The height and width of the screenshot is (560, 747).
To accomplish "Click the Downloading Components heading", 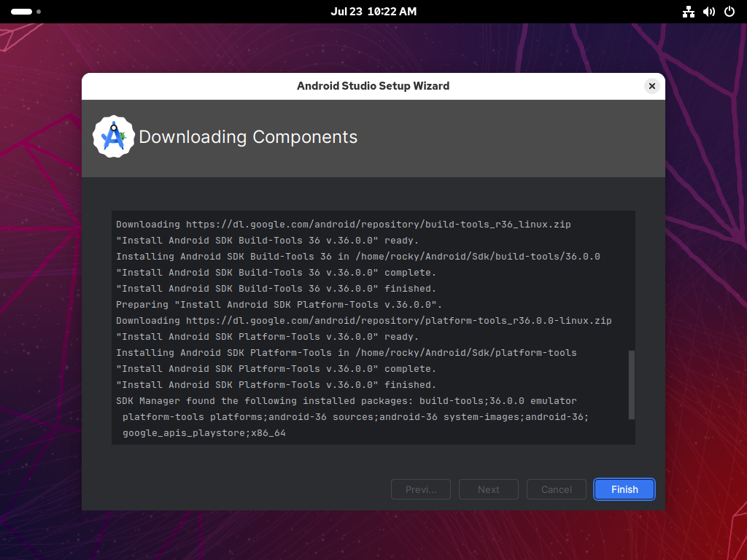I will click(x=248, y=136).
